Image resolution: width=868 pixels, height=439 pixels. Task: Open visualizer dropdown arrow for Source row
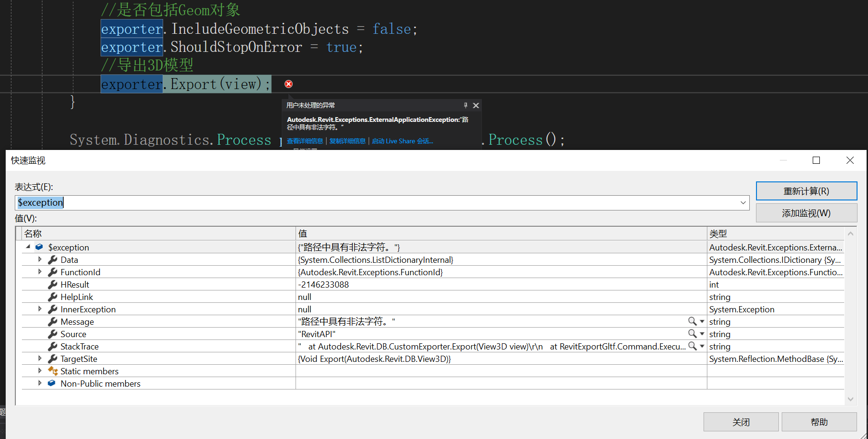coord(702,334)
